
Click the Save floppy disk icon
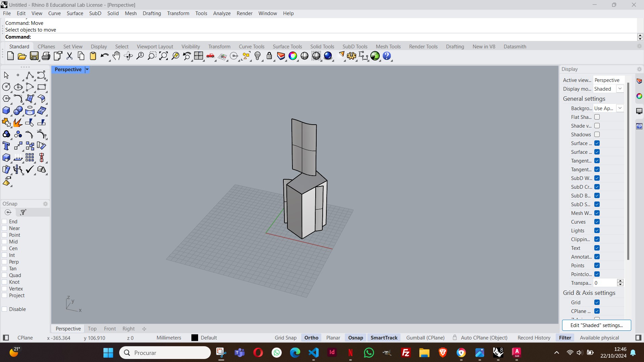click(x=34, y=56)
